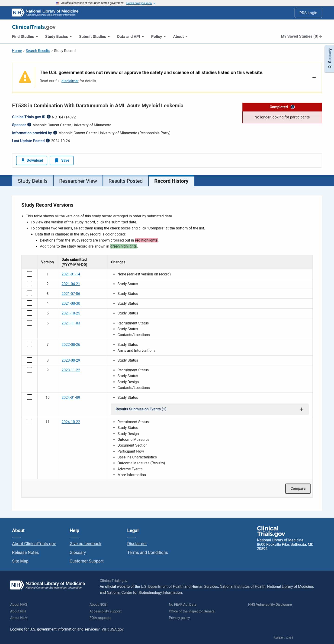The height and width of the screenshot is (644, 334).
Task: Open the Customer Support footer link
Action: [87, 561]
